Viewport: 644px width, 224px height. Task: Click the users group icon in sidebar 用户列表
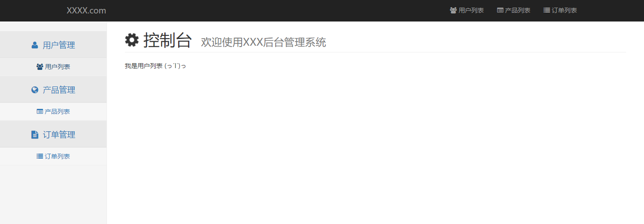click(40, 67)
